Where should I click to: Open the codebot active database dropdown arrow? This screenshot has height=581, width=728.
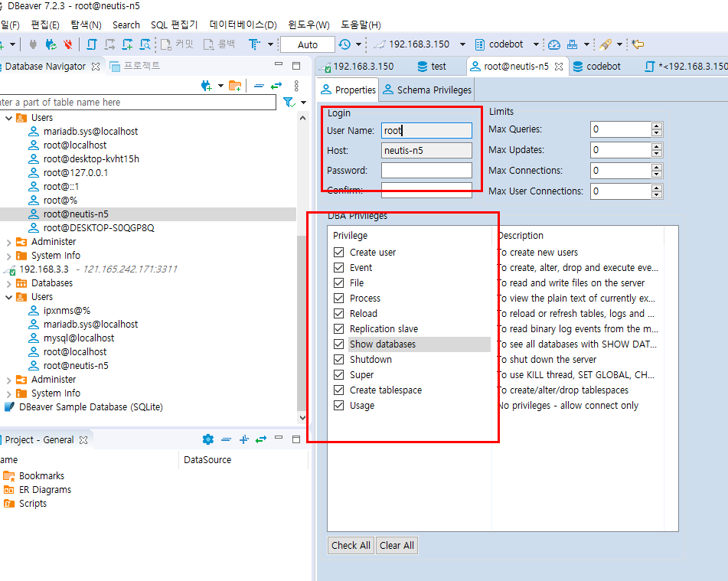[x=536, y=44]
